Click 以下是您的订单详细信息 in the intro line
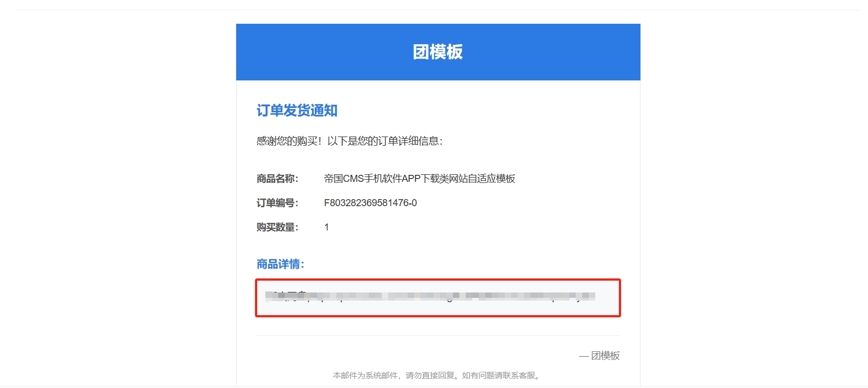The image size is (868, 388). coord(385,141)
